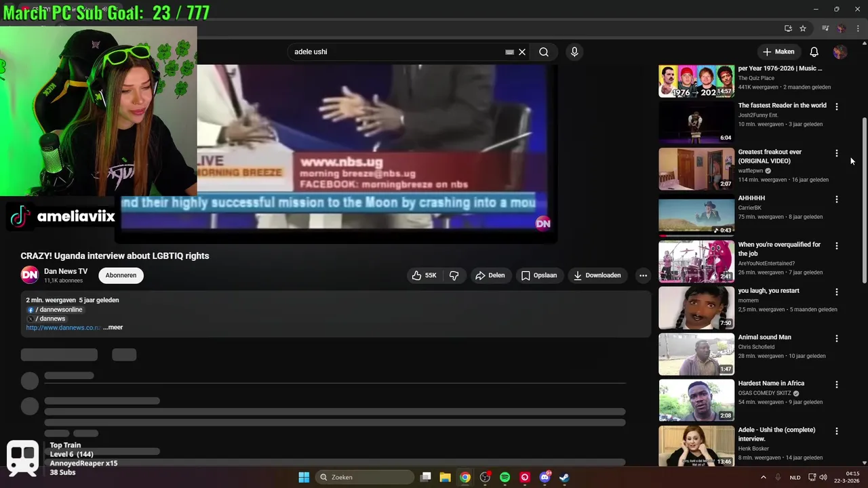Open YouTube notifications bell
The width and height of the screenshot is (868, 488).
(814, 52)
